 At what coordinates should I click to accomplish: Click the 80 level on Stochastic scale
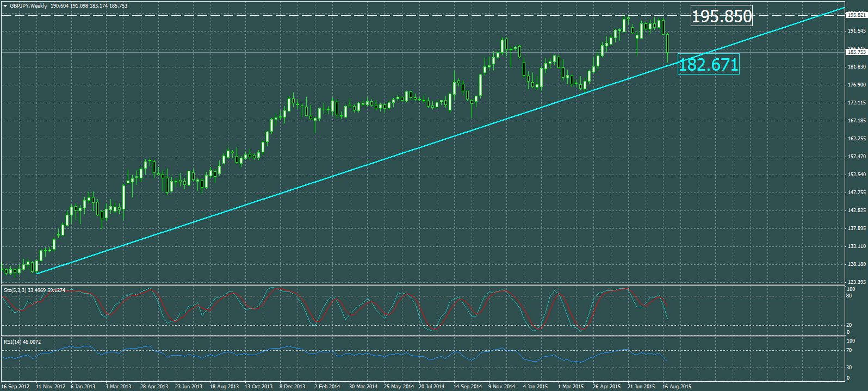(x=849, y=296)
